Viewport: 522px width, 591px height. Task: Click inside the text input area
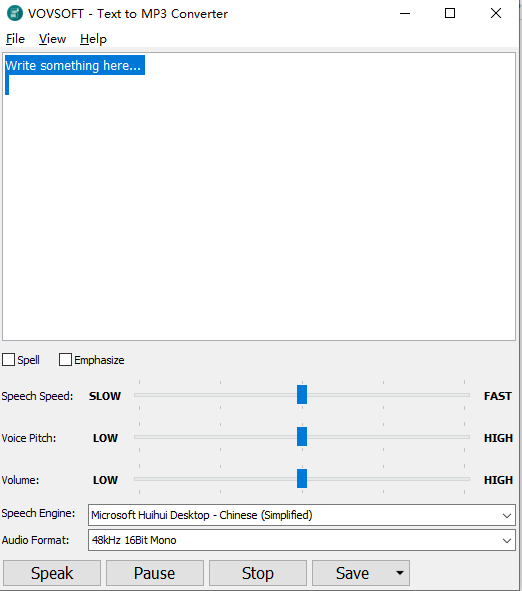pos(259,196)
